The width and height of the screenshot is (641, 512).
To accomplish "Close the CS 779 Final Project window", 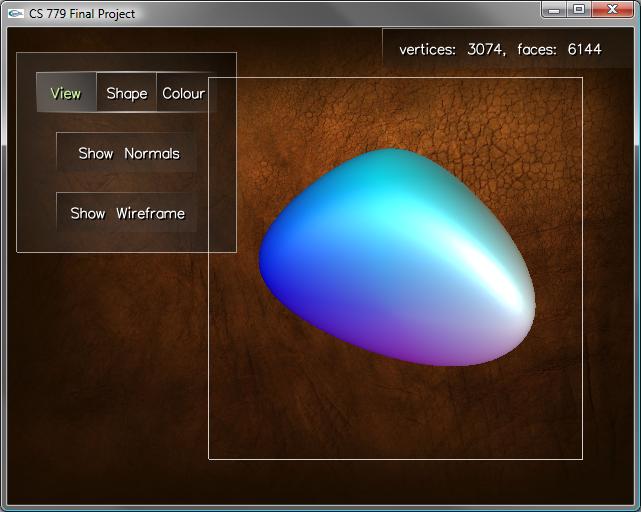I will click(x=612, y=9).
